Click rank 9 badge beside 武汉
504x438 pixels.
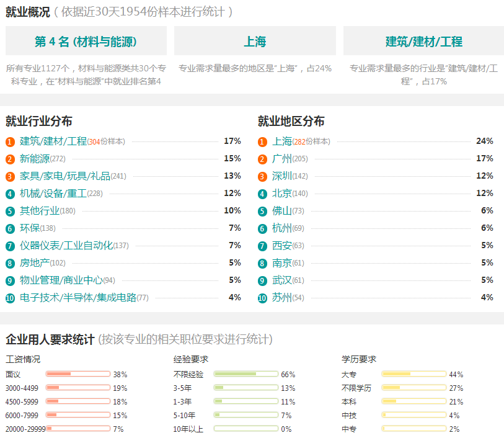point(262,281)
